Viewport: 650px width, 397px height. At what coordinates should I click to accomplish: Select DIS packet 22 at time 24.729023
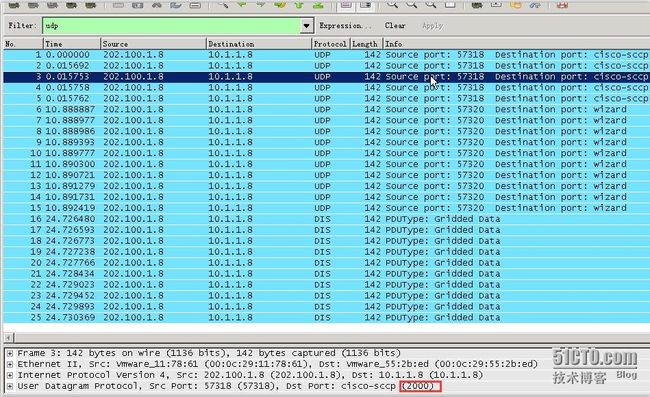point(327,285)
